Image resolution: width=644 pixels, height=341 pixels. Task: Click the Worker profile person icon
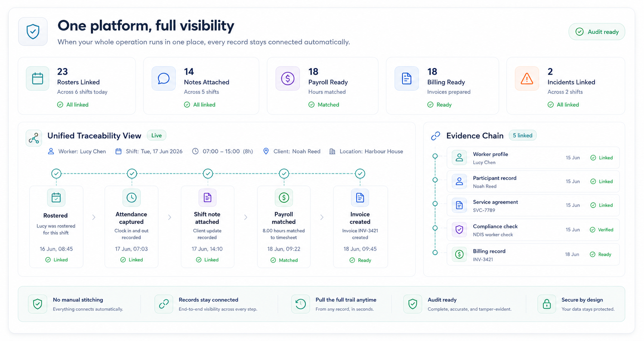(x=459, y=158)
